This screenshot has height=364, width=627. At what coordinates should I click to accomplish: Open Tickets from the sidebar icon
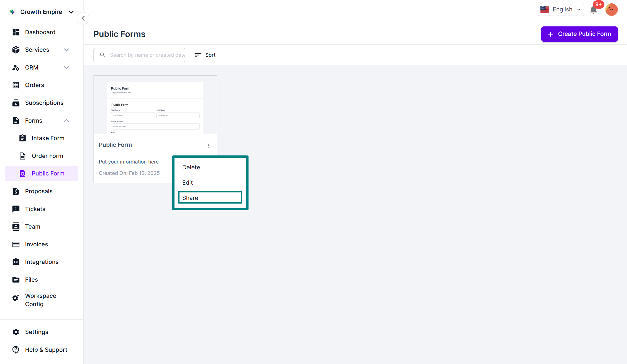(16, 209)
